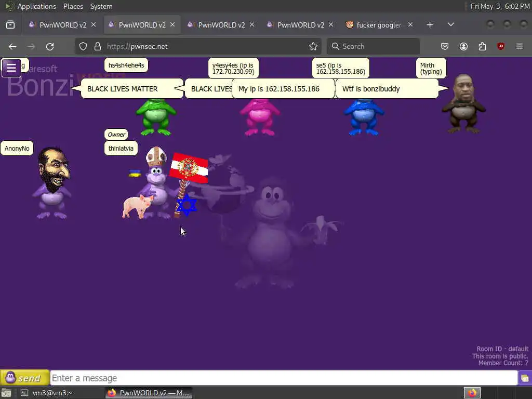Image resolution: width=532 pixels, height=399 pixels.
Task: Click PwnWORLD v2 Firefox taskbar item
Action: click(149, 393)
